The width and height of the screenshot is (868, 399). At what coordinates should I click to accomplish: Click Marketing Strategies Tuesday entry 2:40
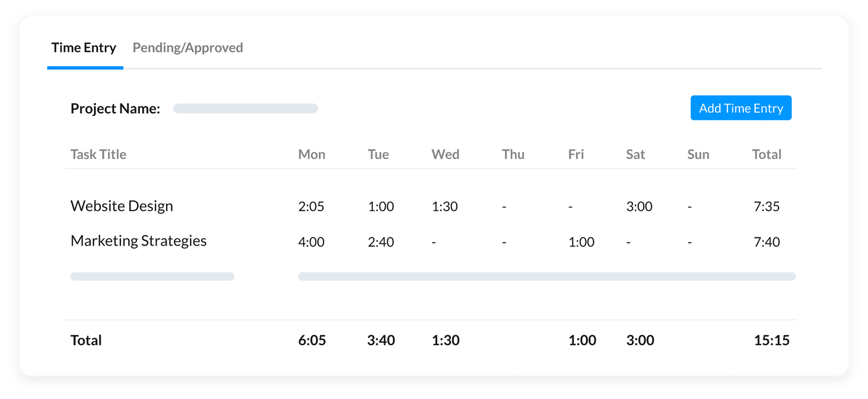[381, 242]
